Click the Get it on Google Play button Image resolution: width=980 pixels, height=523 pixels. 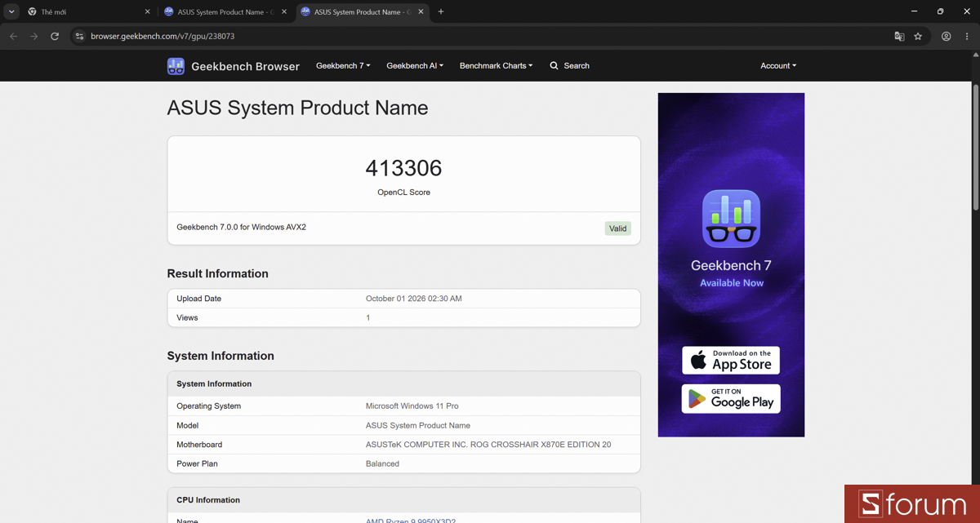(x=731, y=398)
